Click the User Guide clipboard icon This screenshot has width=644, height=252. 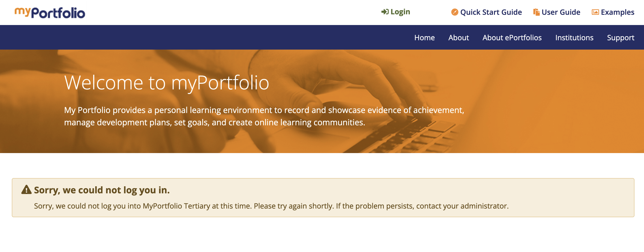coord(536,12)
